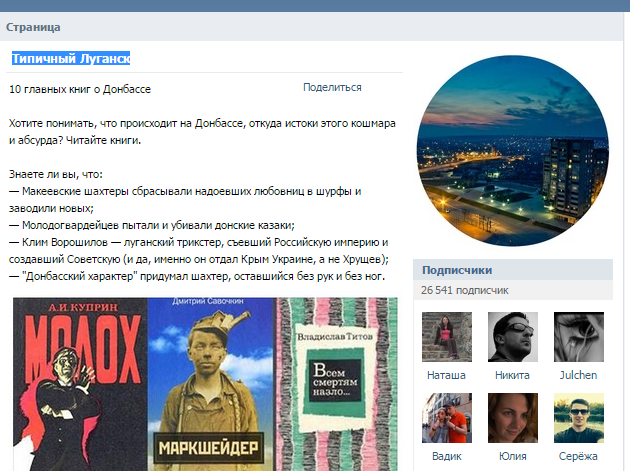Open Julchen's subscriber photo
Viewport: 630px width, 471px height.
click(x=579, y=337)
